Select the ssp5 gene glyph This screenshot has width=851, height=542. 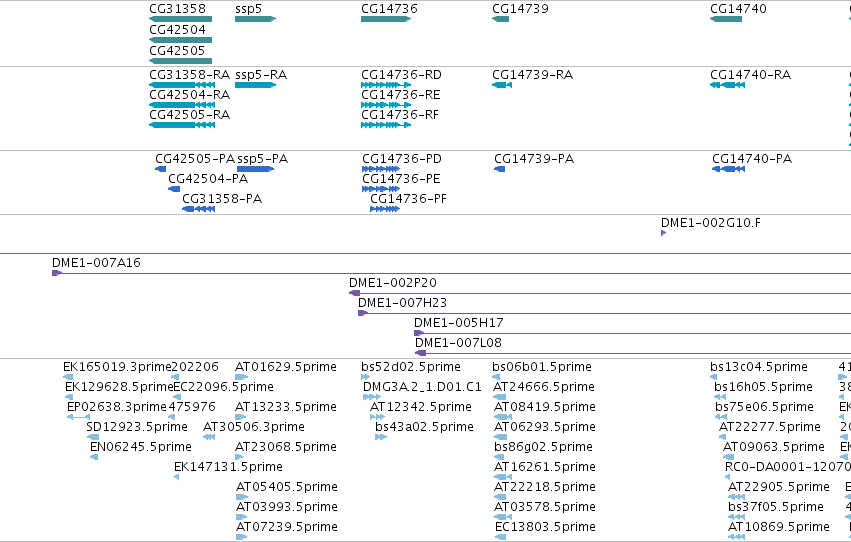[x=256, y=19]
